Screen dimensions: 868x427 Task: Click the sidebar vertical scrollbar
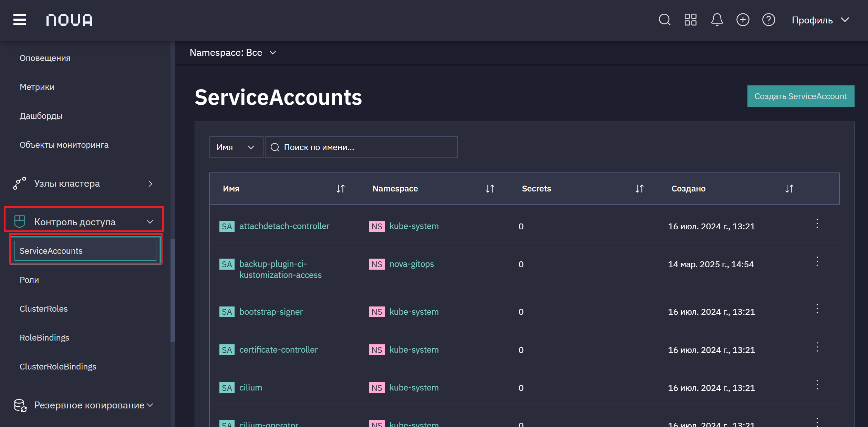pyautogui.click(x=173, y=290)
